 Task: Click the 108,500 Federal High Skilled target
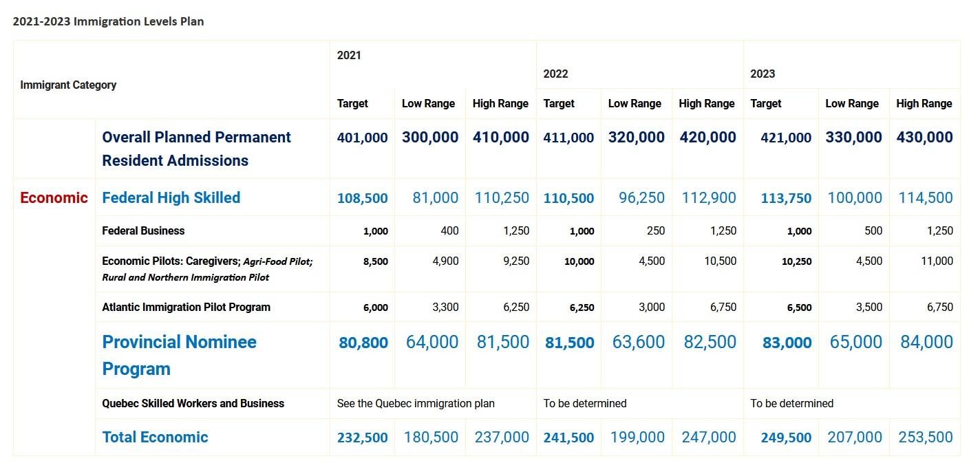(x=362, y=198)
